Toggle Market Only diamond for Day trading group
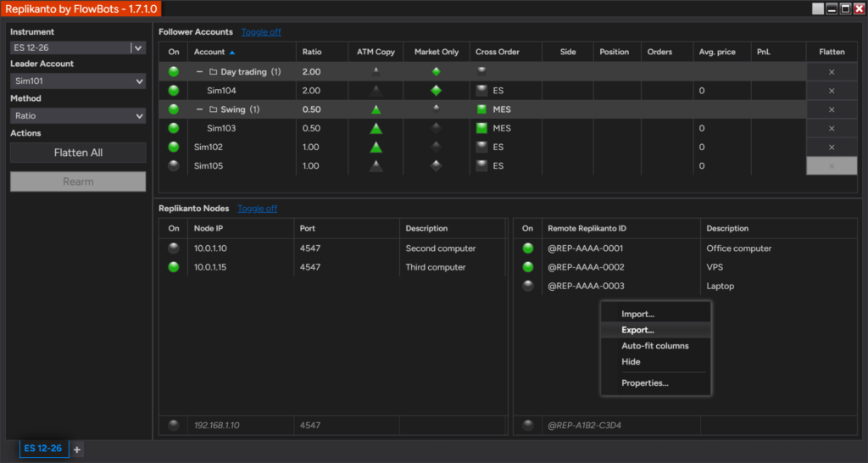The image size is (868, 463). [437, 71]
